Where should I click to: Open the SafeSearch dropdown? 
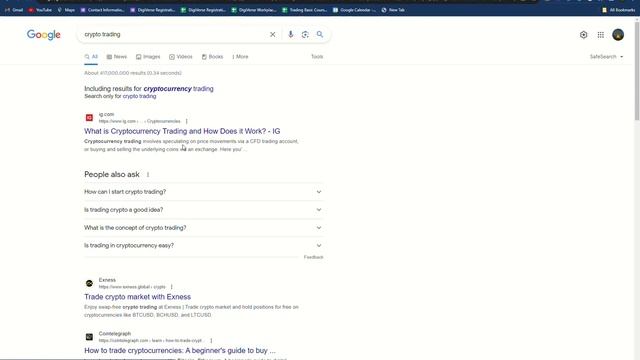point(606,57)
